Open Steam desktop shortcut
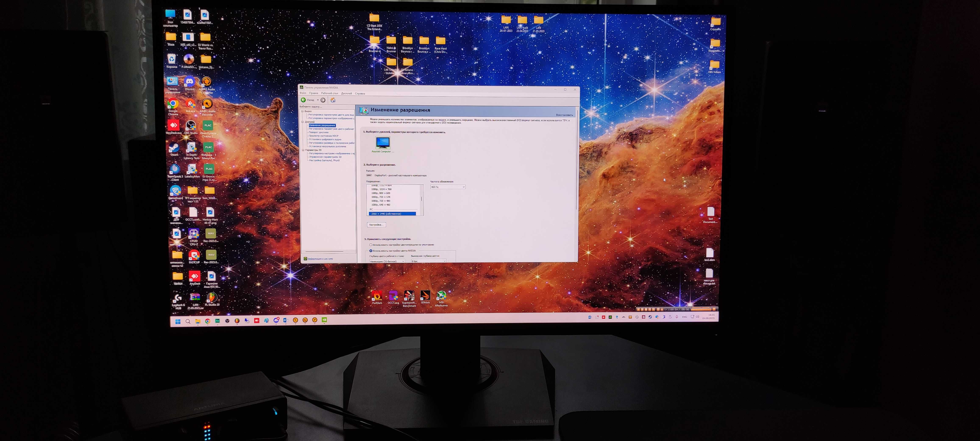 (174, 149)
